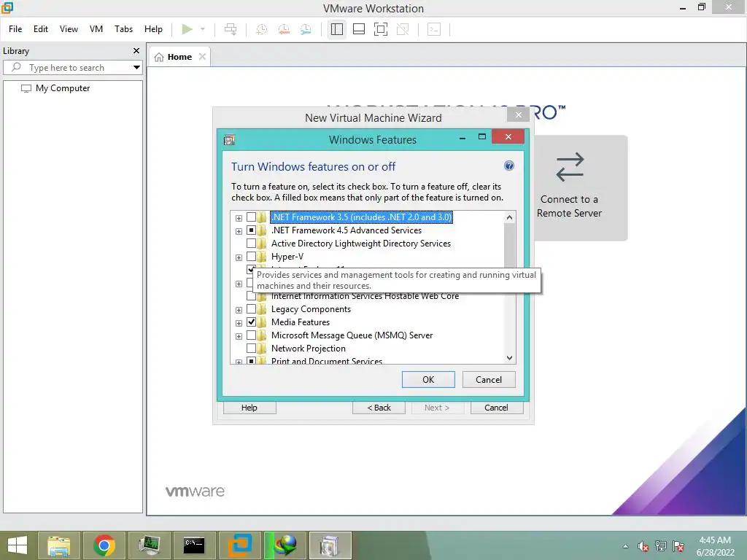Screen dimensions: 747x560
Task: Toggle the thumbnail bar view icon
Action: point(359,29)
